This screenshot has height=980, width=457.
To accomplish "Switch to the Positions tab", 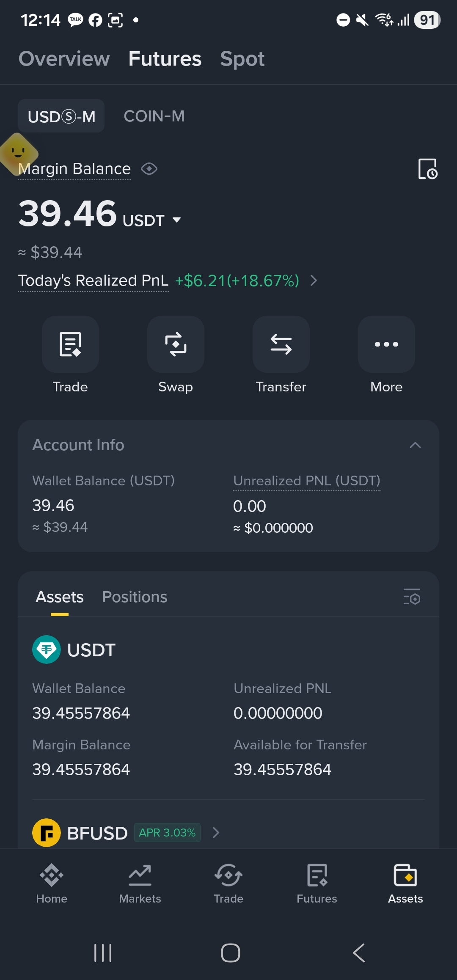I will pos(135,597).
